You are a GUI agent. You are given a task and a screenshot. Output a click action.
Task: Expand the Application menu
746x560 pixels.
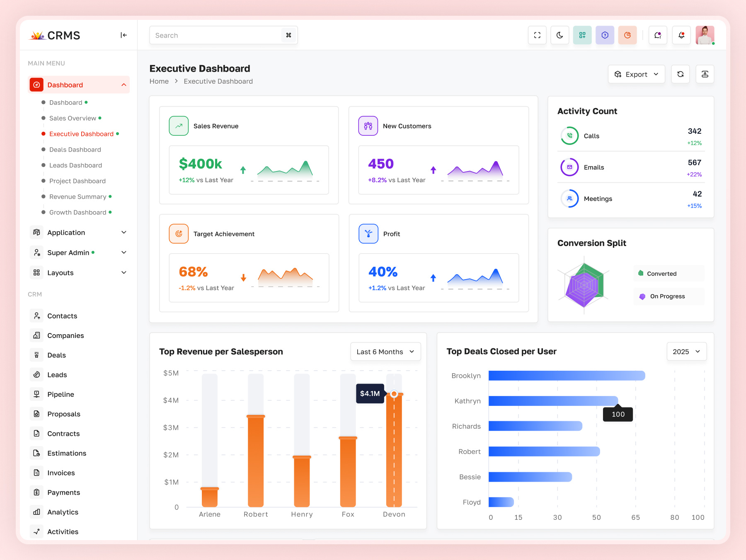(x=79, y=232)
